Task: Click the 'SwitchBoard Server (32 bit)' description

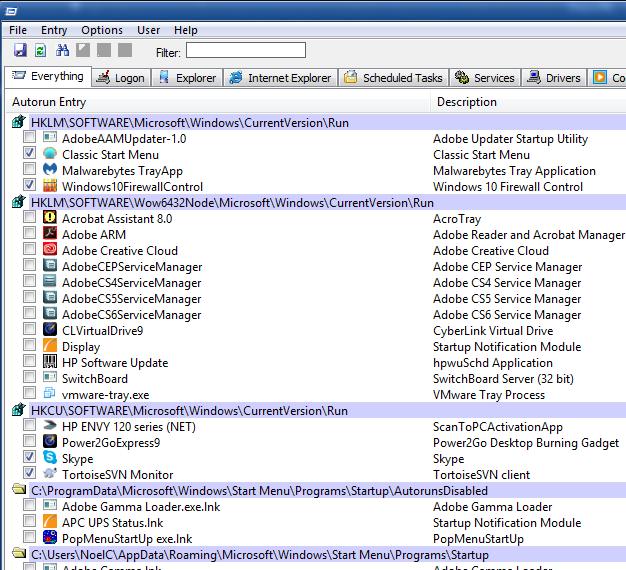Action: [503, 379]
